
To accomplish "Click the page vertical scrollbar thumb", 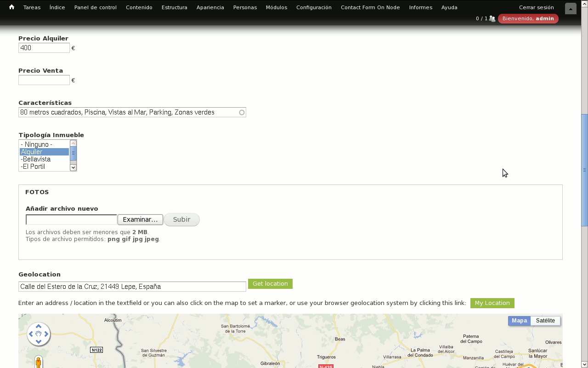I will coord(584,170).
